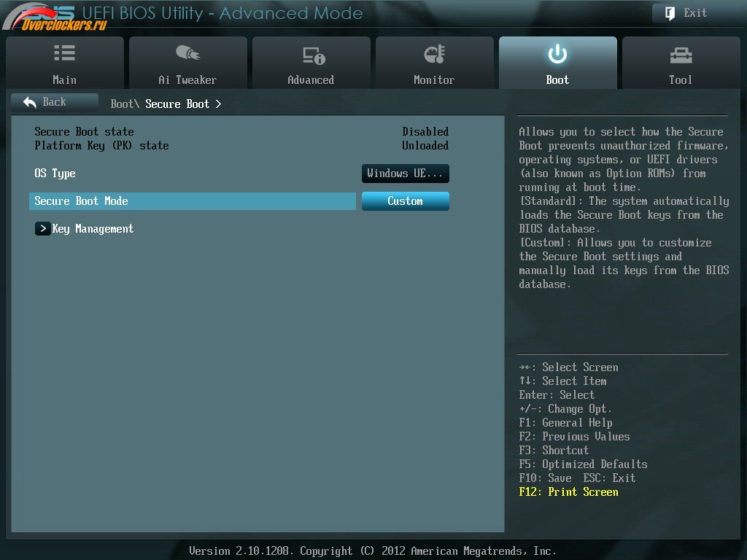Select the OS Type row label
Screen dimensions: 747x560
point(55,174)
